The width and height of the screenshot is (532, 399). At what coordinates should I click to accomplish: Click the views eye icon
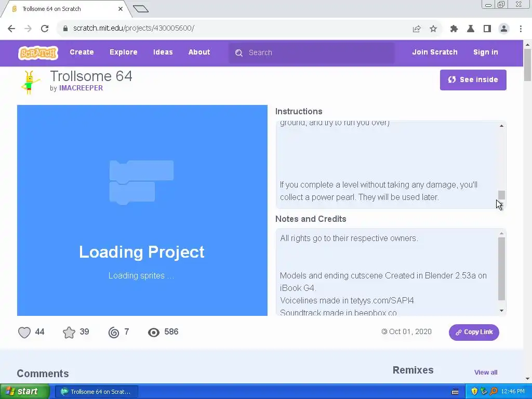(x=154, y=332)
